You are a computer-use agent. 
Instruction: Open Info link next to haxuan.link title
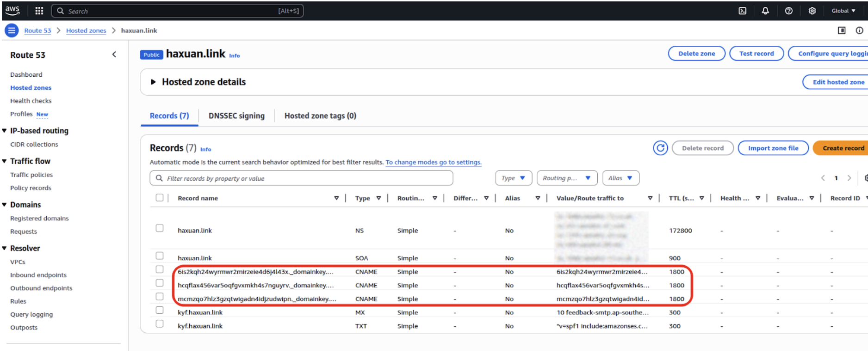click(x=235, y=55)
